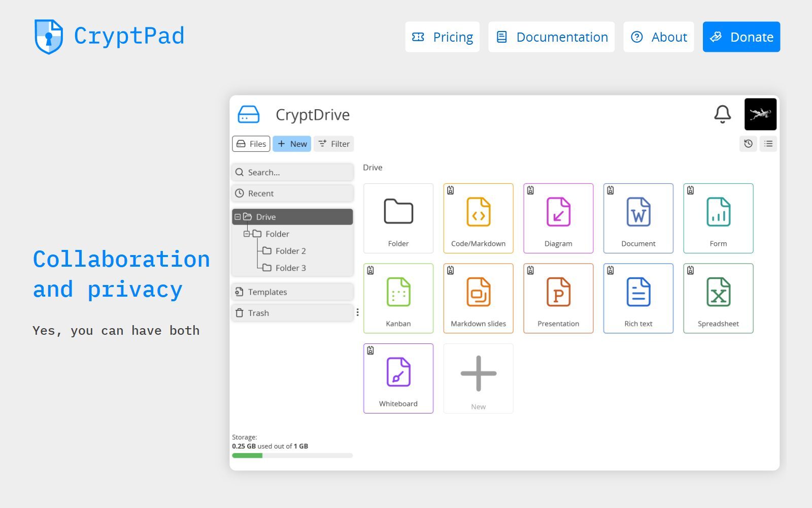
Task: Click the blue New button
Action: point(292,144)
